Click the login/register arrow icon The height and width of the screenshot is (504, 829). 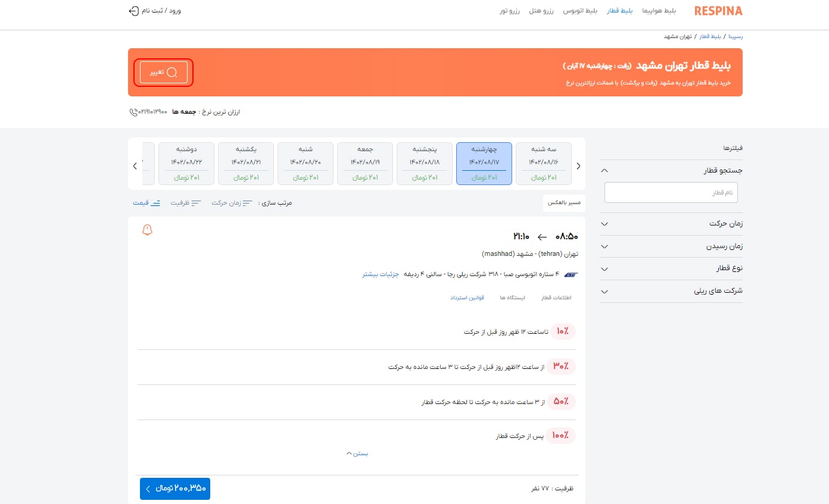tap(134, 11)
